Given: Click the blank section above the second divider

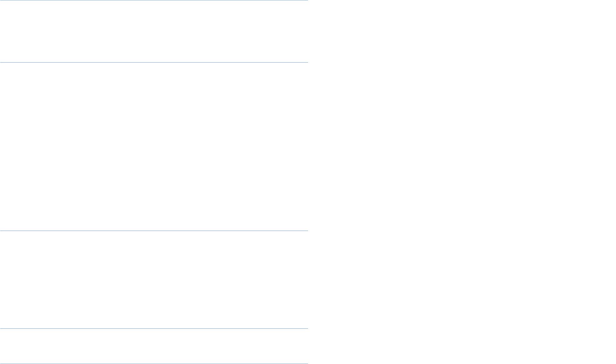Looking at the screenshot, I should [x=154, y=31].
